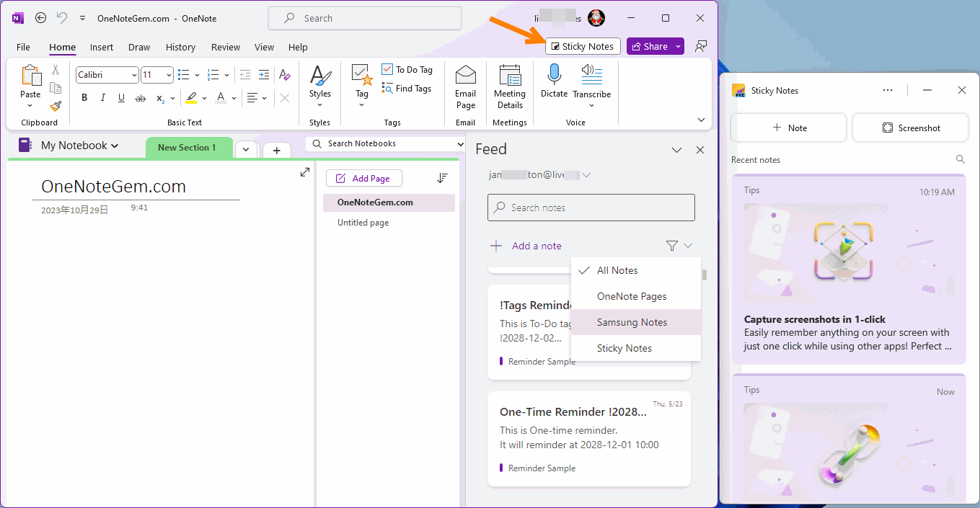Apply yellow text highlight color

click(191, 98)
